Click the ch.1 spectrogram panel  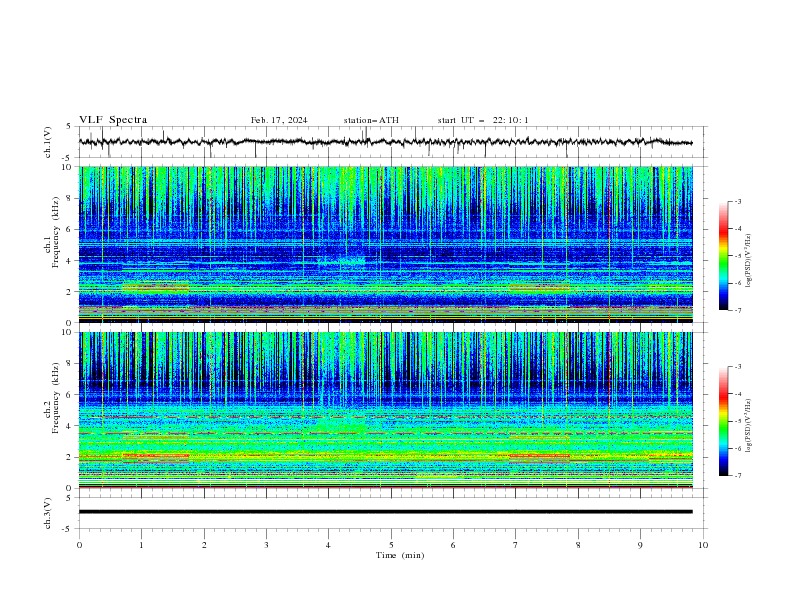click(386, 244)
